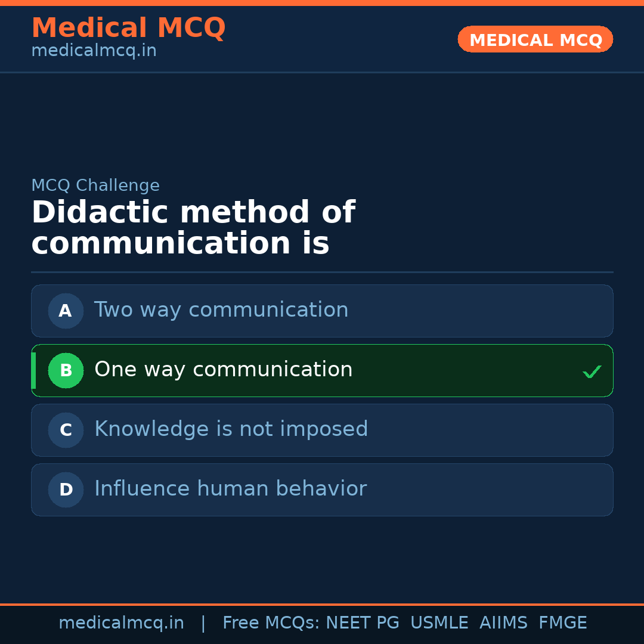This screenshot has height=644, width=644.
Task: Select the "Two way communication" answer
Action: [221, 310]
